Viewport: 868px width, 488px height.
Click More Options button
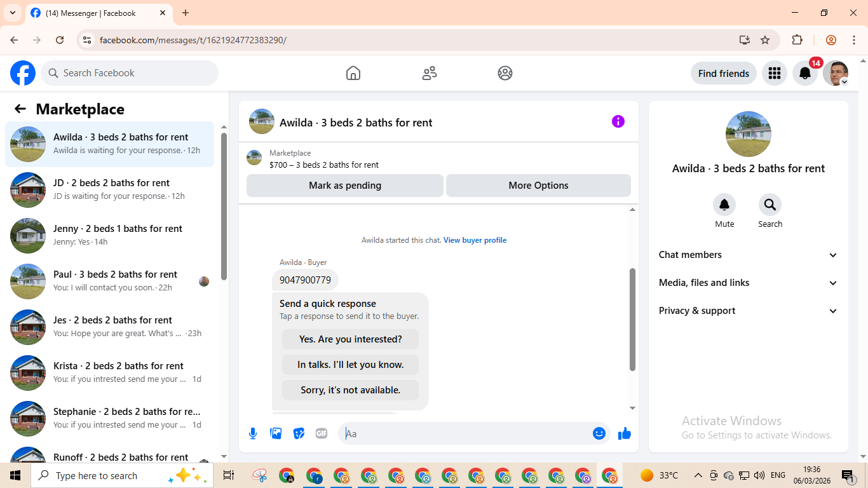pos(538,186)
